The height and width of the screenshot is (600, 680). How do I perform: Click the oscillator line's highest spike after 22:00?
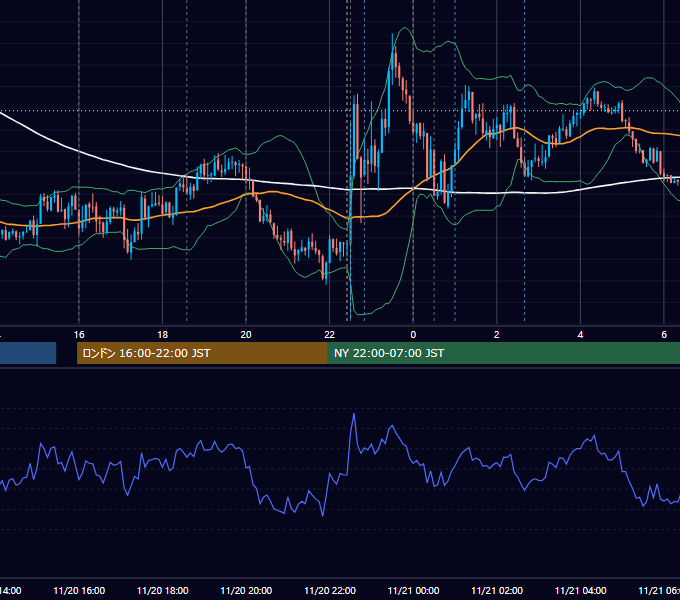(354, 414)
